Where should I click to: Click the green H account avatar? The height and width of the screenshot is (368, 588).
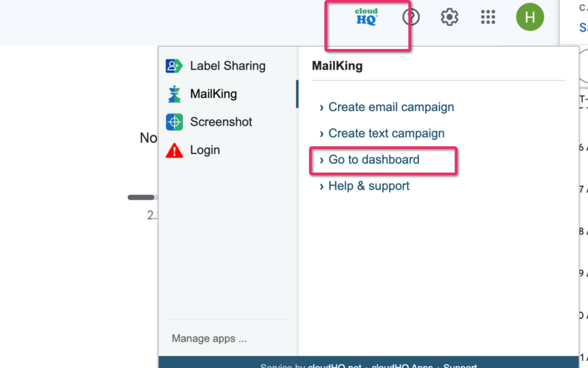pyautogui.click(x=530, y=17)
